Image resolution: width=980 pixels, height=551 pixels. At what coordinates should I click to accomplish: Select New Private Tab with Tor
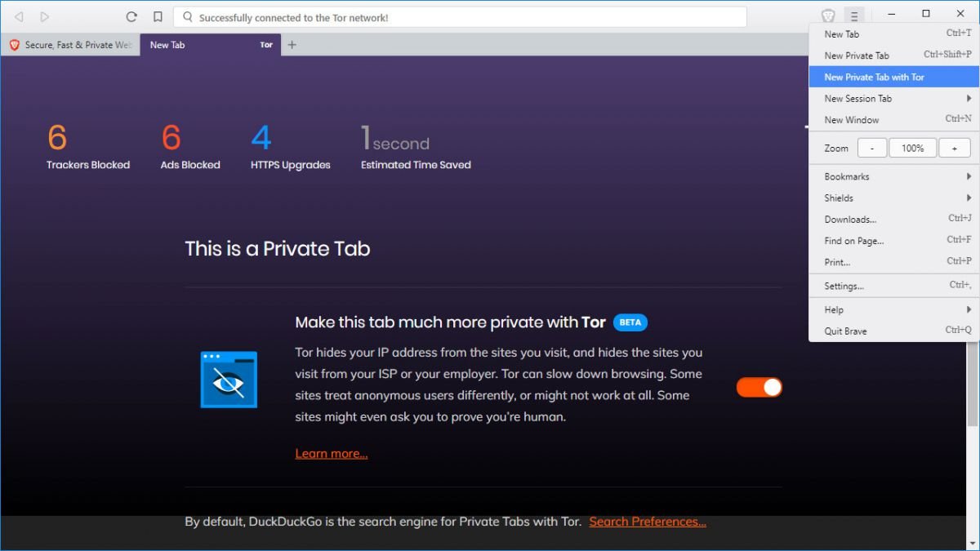894,77
